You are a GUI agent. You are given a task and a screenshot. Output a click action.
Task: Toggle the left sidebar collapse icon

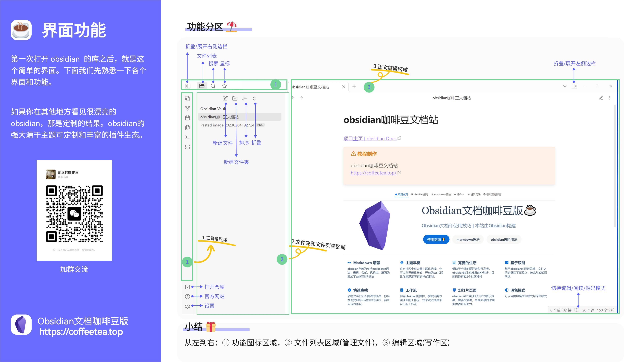(187, 86)
